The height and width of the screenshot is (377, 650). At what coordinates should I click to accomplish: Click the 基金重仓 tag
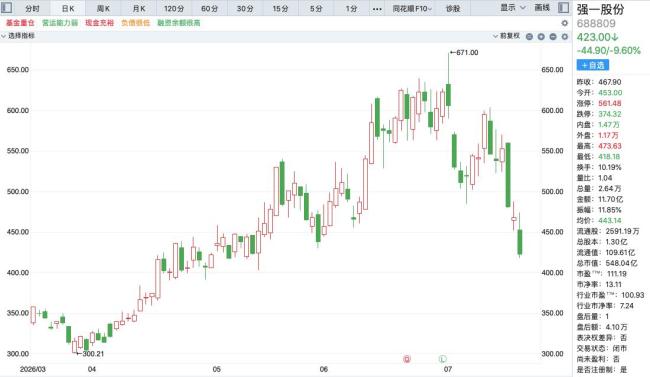20,23
